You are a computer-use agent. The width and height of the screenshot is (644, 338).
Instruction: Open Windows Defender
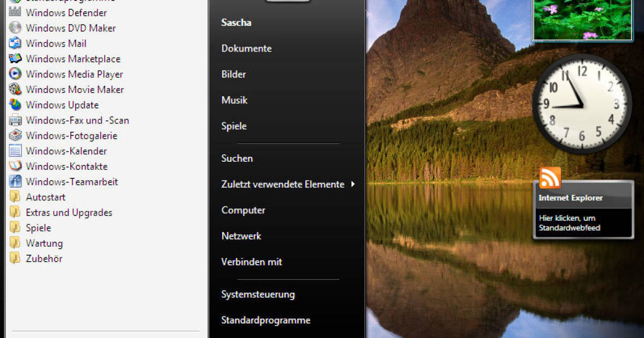click(65, 13)
